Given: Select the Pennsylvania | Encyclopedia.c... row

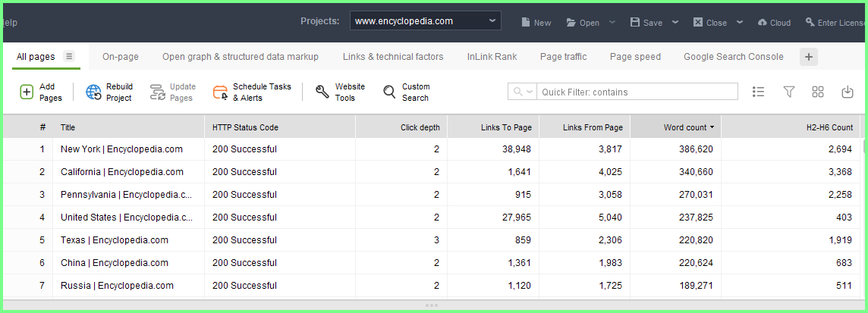Looking at the screenshot, I should (x=432, y=195).
